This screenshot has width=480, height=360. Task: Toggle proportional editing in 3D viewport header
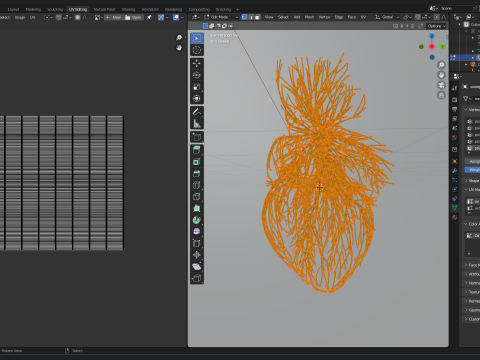(436, 17)
